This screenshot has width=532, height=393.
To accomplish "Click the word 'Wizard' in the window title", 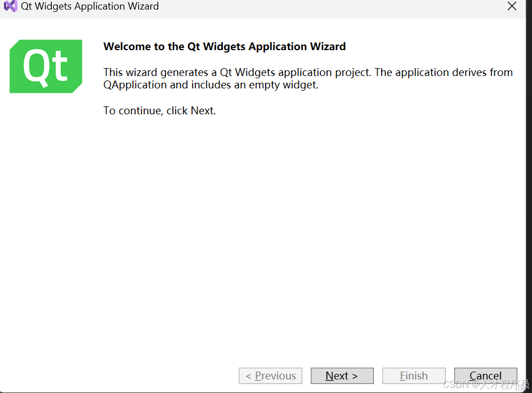I will 142,7.
